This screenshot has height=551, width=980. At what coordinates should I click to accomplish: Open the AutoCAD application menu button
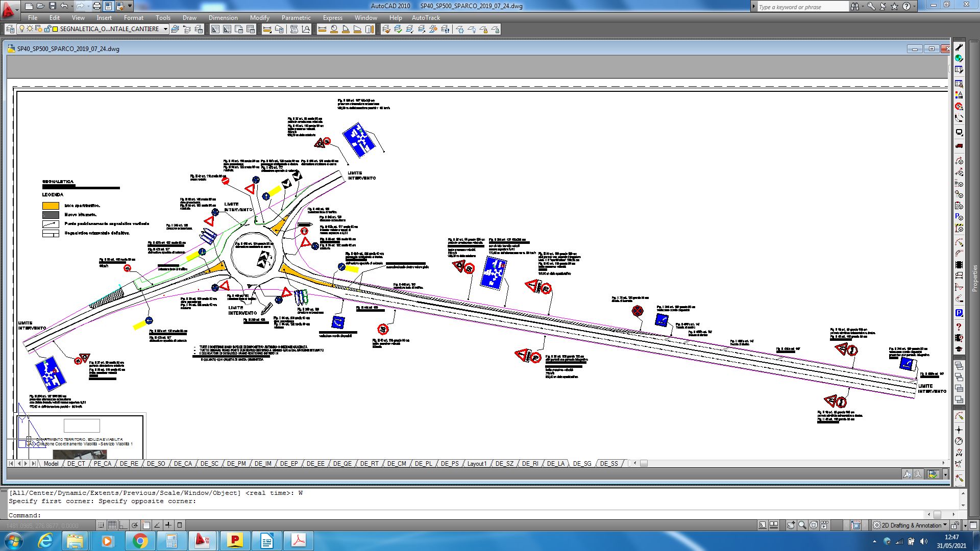[9, 9]
